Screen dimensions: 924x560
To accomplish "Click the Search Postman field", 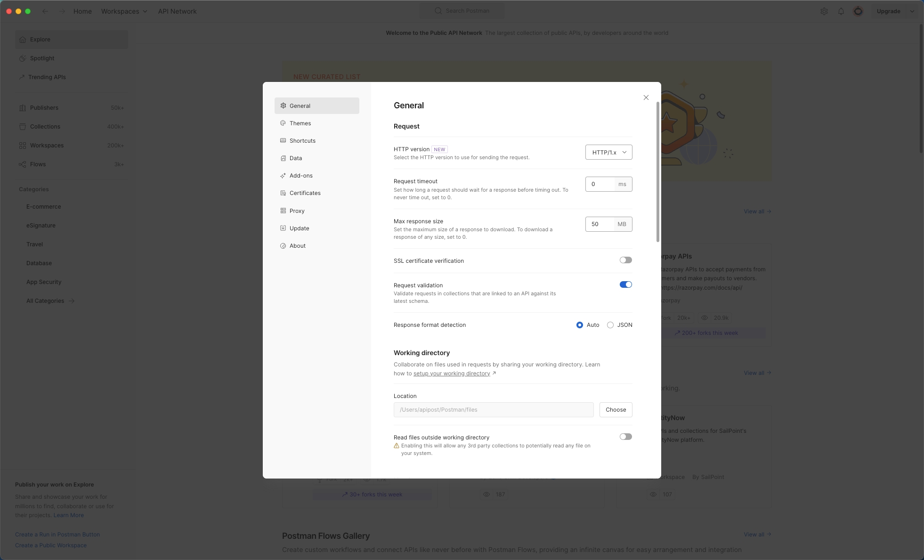I will pyautogui.click(x=462, y=11).
